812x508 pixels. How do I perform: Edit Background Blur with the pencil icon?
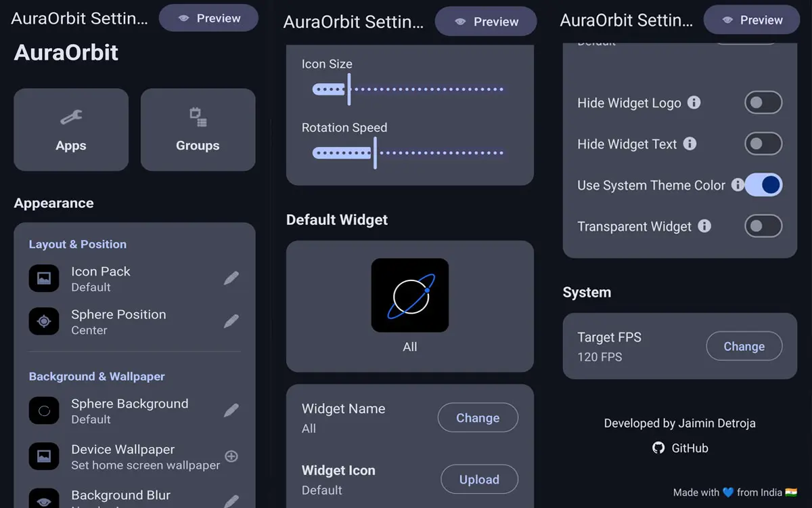[231, 501]
